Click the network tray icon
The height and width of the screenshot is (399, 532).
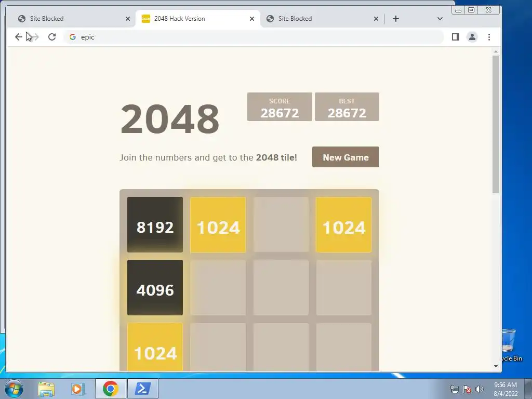(x=454, y=389)
